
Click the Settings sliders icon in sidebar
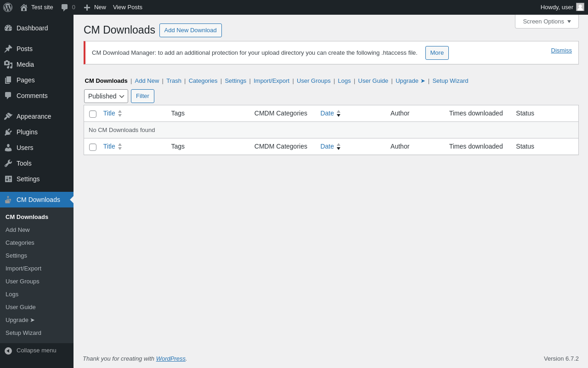coord(8,179)
